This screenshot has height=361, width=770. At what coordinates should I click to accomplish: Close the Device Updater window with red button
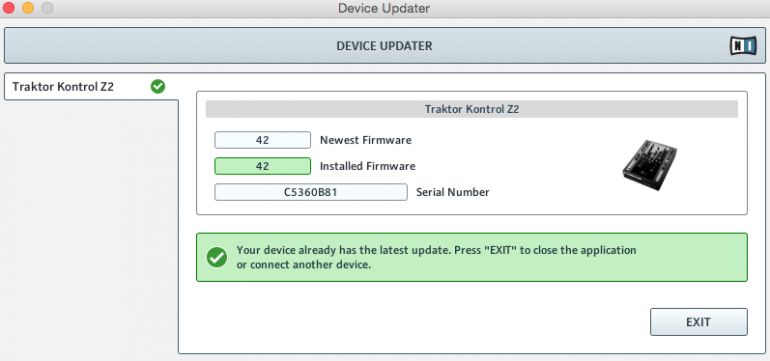point(9,8)
